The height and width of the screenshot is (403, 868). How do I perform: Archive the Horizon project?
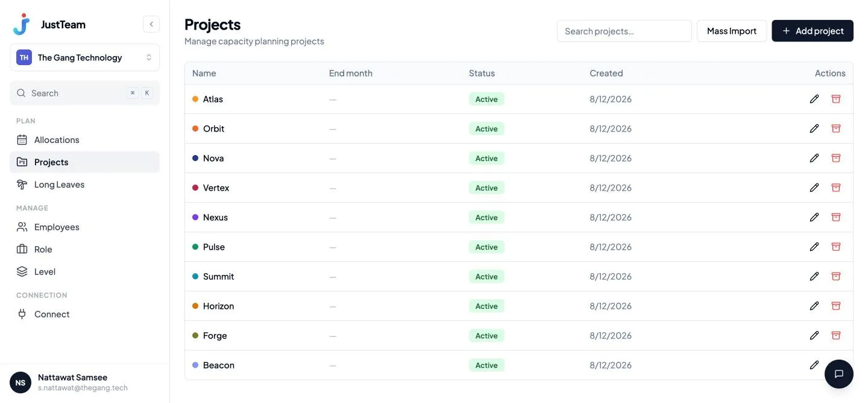pyautogui.click(x=836, y=306)
